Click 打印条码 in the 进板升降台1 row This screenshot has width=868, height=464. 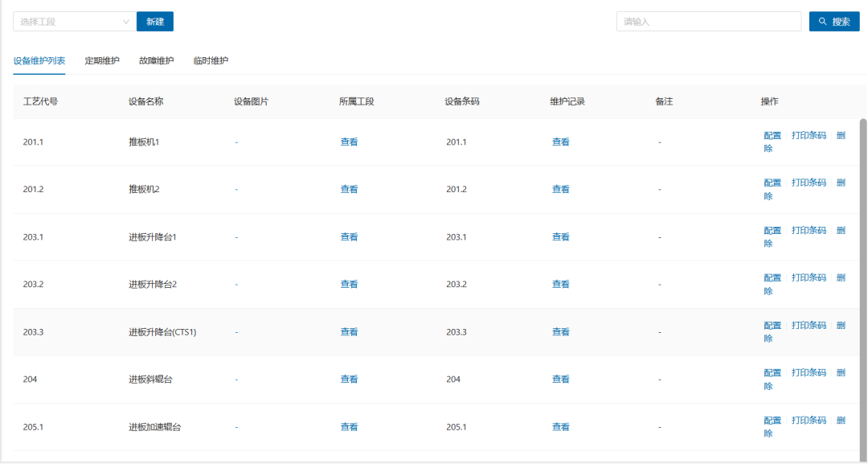point(809,230)
